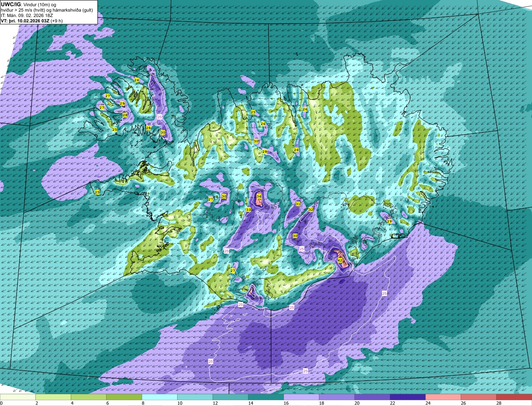Image resolution: width=532 pixels, height=406 pixels.
Task: Click the red legend swatch above 28 m/s
Action: click(x=514, y=397)
